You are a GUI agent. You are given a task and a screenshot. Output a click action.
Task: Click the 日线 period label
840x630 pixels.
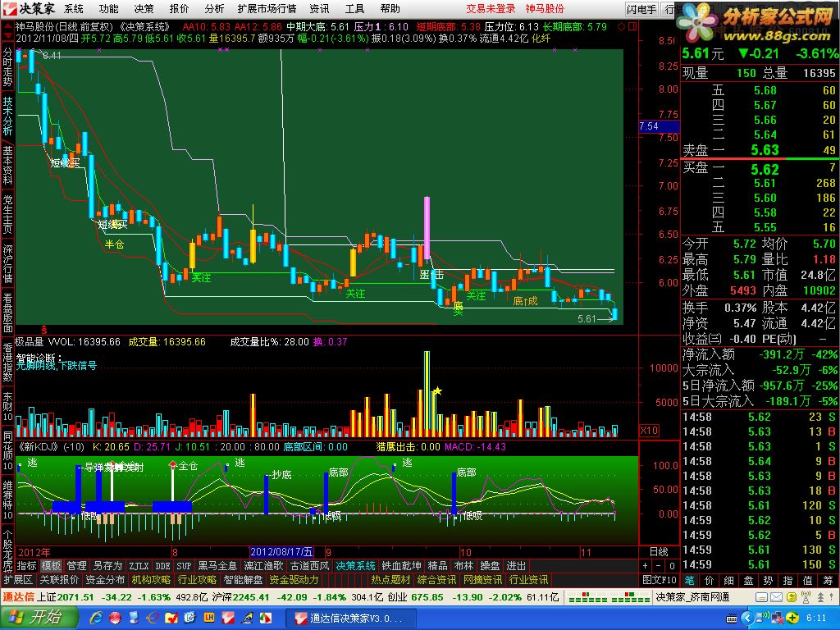(659, 552)
